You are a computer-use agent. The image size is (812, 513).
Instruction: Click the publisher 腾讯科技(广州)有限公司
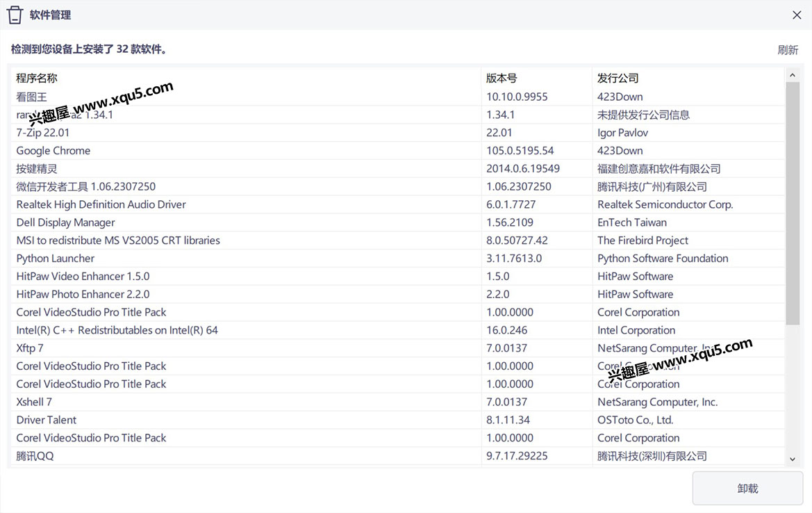652,186
